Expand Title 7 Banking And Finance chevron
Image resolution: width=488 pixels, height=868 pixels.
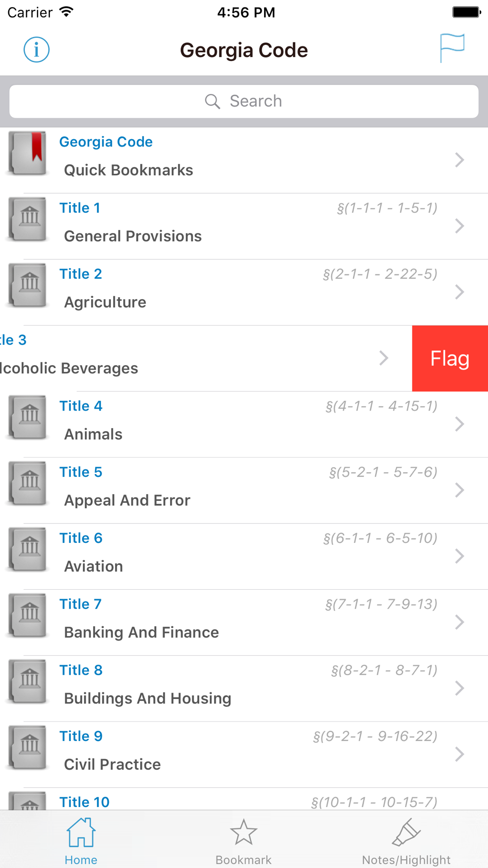459,622
